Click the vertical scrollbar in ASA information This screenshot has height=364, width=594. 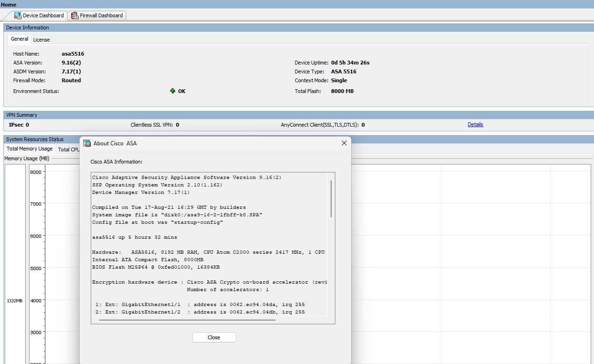tap(331, 199)
